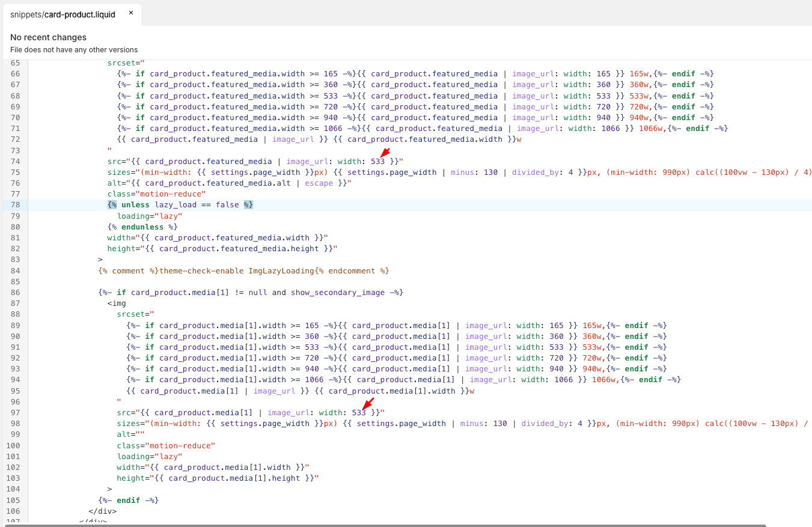This screenshot has height=527, width=812.
Task: Click 'endunless' on line 80
Action: 142,227
